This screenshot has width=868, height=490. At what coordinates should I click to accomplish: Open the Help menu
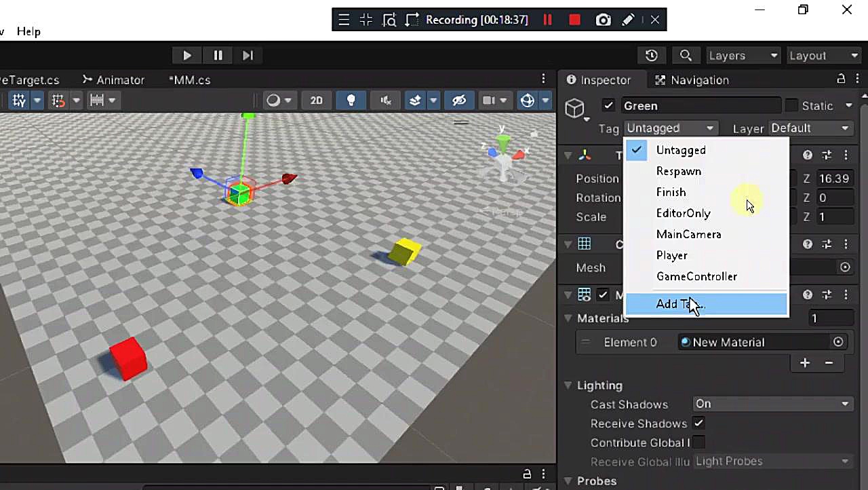pos(28,31)
